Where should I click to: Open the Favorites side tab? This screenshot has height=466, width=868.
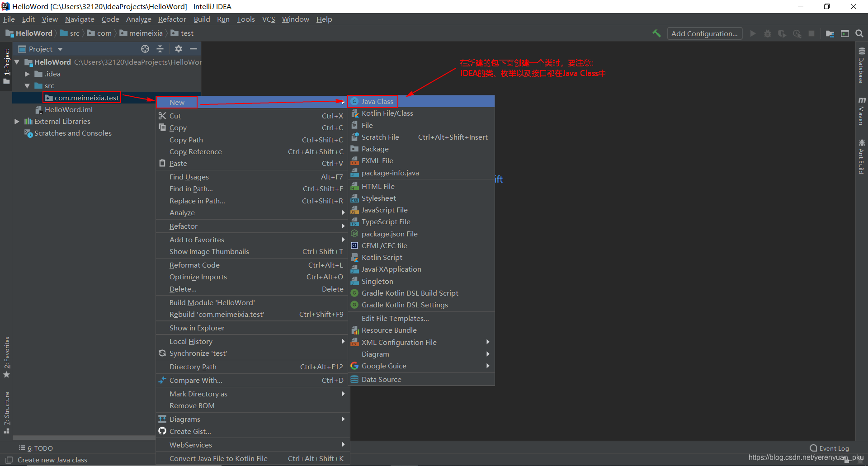(x=6, y=357)
